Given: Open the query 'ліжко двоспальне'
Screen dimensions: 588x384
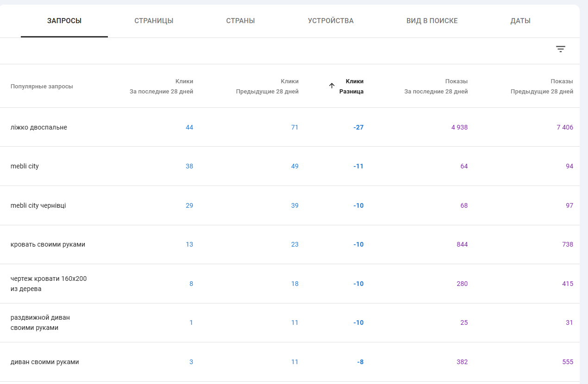Looking at the screenshot, I should (x=39, y=127).
